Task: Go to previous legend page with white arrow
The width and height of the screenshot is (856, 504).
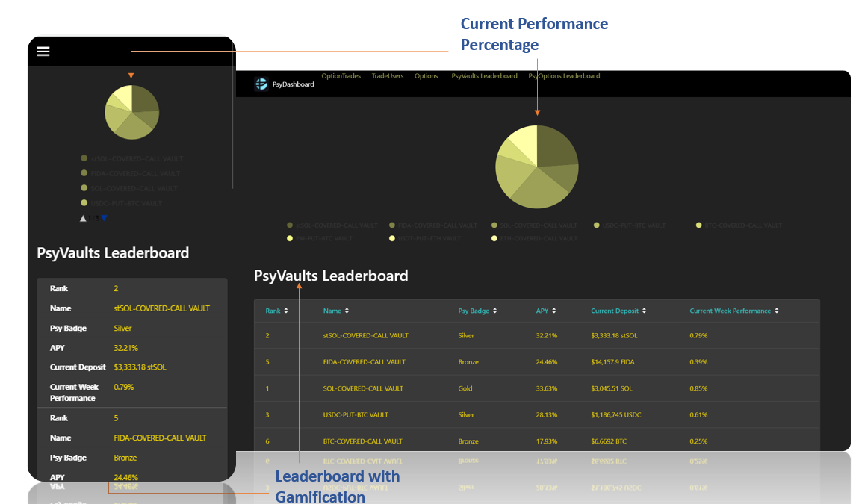Action: [83, 218]
